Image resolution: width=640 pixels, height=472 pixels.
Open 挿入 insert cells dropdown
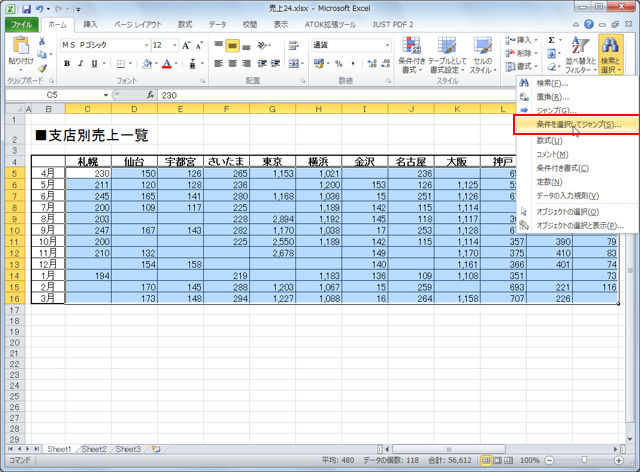pos(522,40)
